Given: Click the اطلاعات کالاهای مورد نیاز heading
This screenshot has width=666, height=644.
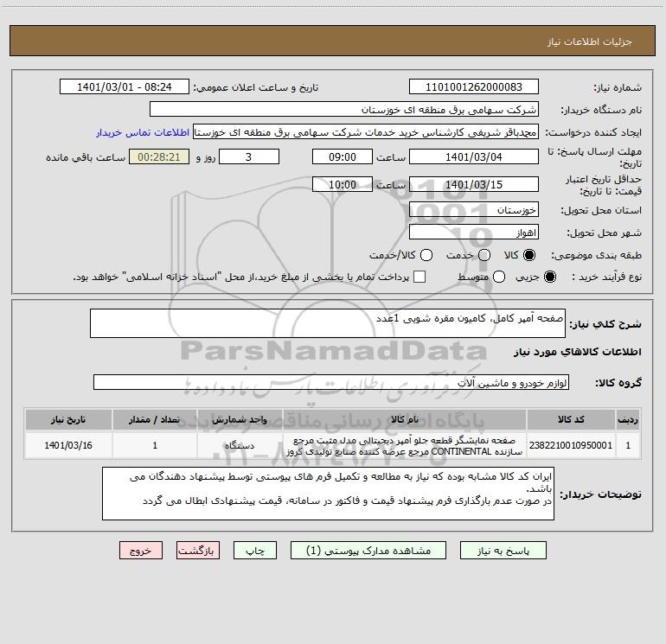Looking at the screenshot, I should (x=577, y=352).
